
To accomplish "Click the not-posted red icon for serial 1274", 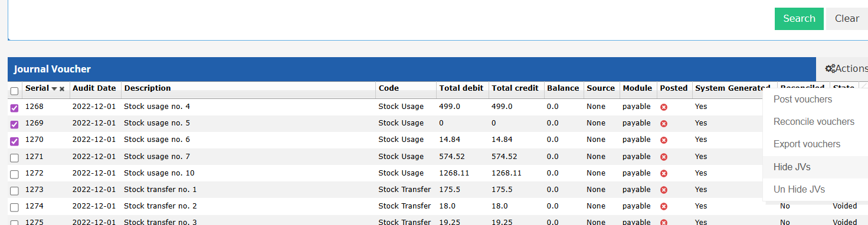I will [664, 207].
